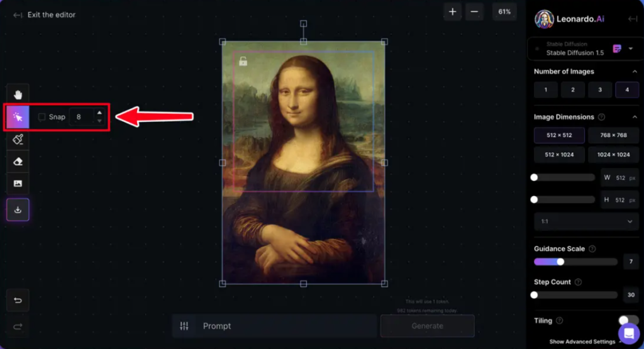This screenshot has height=349, width=644.
Task: Open the chat support bubble
Action: pos(629,333)
